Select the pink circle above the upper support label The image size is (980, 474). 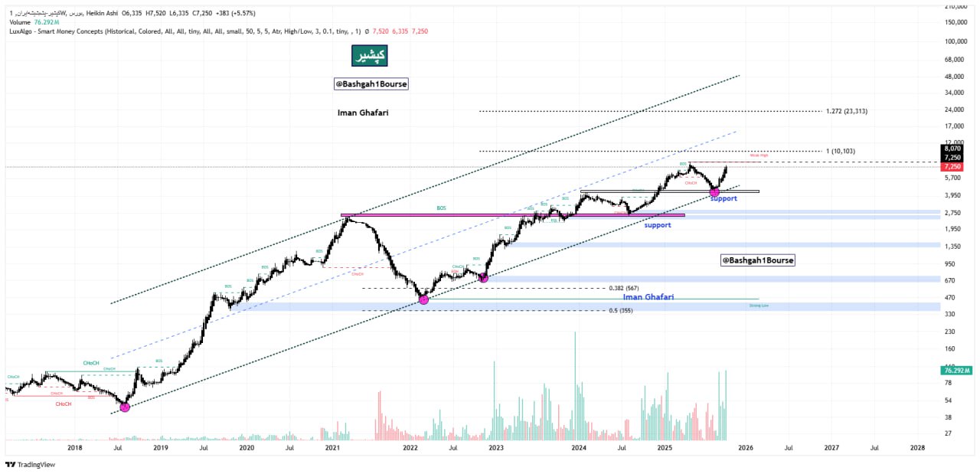[715, 191]
